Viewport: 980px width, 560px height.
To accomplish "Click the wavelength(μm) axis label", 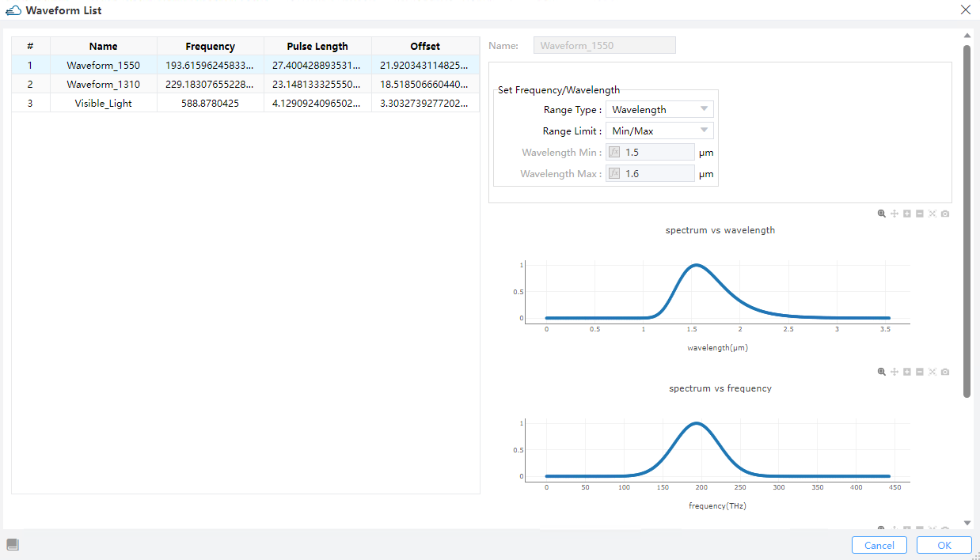I will 717,347.
